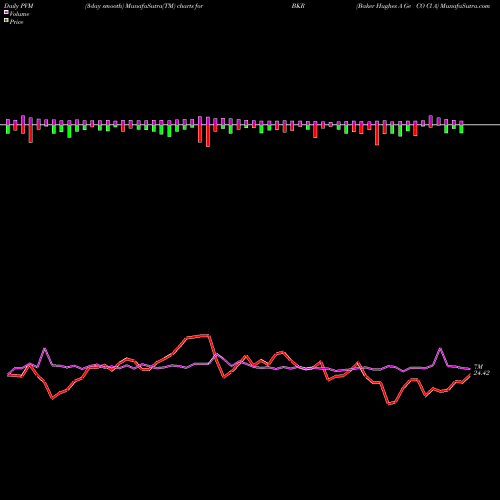
Task: Click the Price legend swatch
Action: (6, 21)
